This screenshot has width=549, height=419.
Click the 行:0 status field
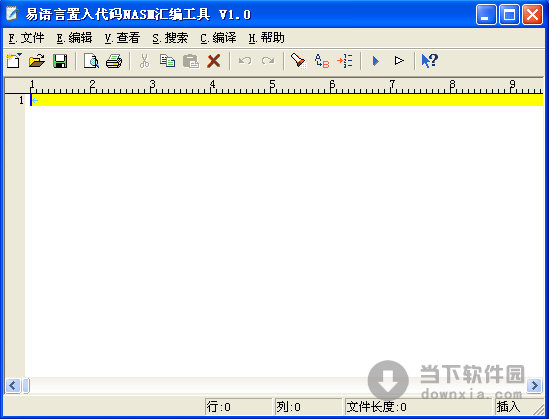[x=238, y=406]
